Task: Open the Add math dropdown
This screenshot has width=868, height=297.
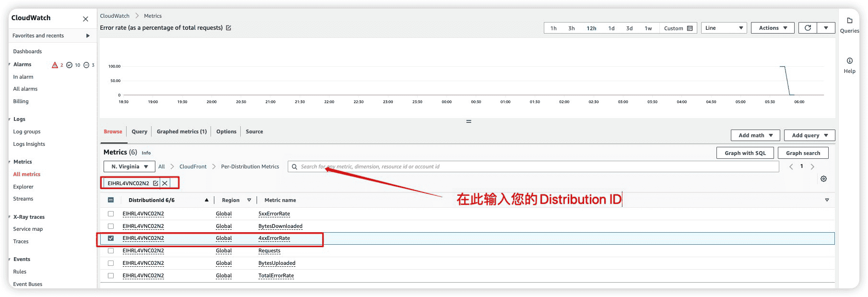Action: [x=755, y=135]
